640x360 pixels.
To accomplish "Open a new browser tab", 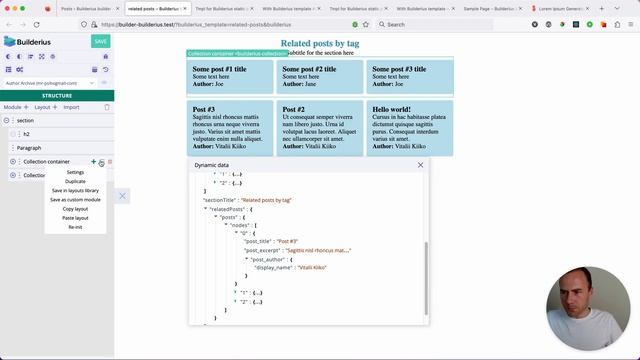I will 602,8.
